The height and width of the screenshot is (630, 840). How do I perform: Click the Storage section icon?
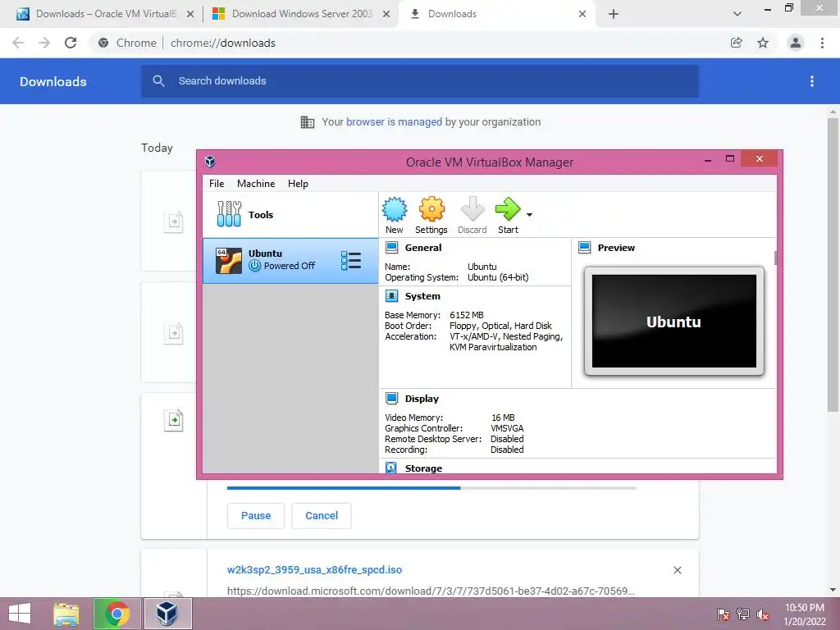point(391,468)
